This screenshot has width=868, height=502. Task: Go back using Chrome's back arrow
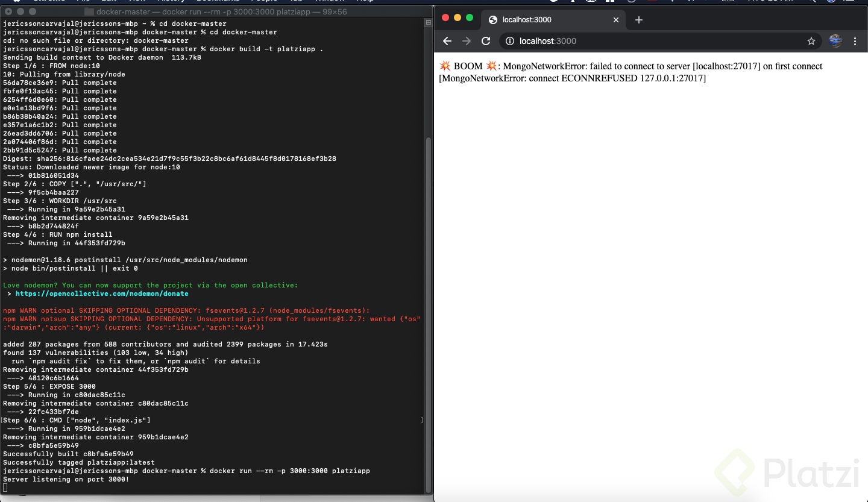click(x=447, y=41)
